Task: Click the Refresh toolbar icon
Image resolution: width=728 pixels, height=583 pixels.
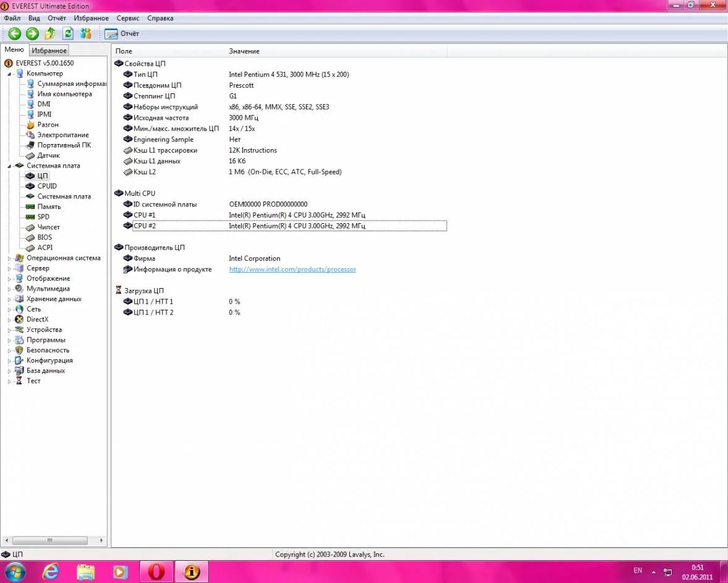Action: (68, 33)
